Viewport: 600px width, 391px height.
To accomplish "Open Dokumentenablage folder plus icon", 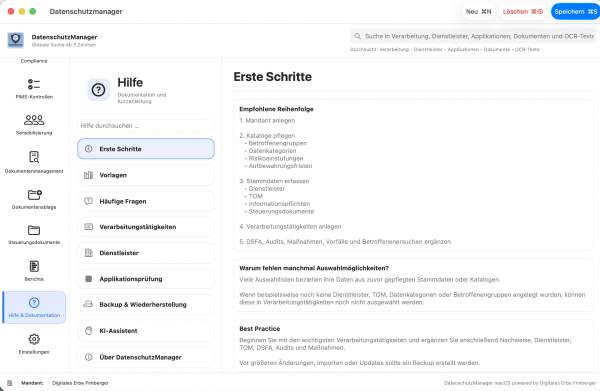I will [34, 194].
